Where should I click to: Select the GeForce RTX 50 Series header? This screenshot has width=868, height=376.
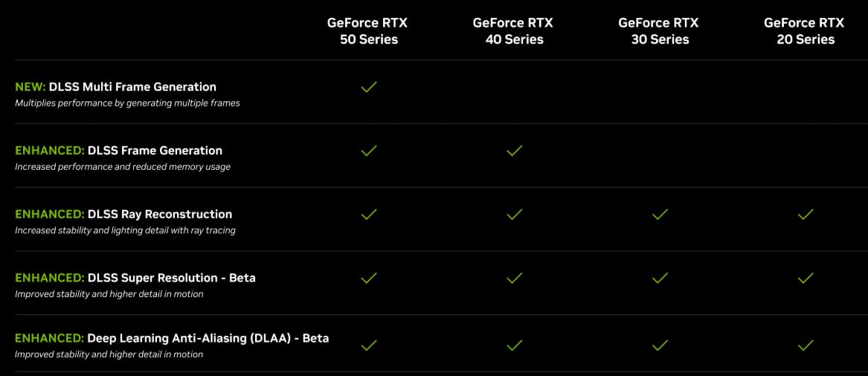[368, 31]
